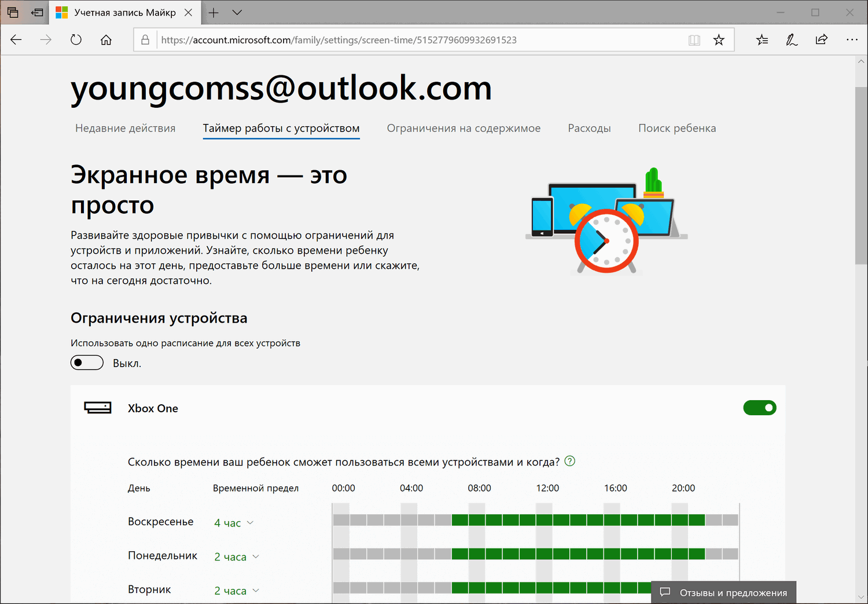Open the Recent activity tab
868x604 pixels.
tap(126, 128)
